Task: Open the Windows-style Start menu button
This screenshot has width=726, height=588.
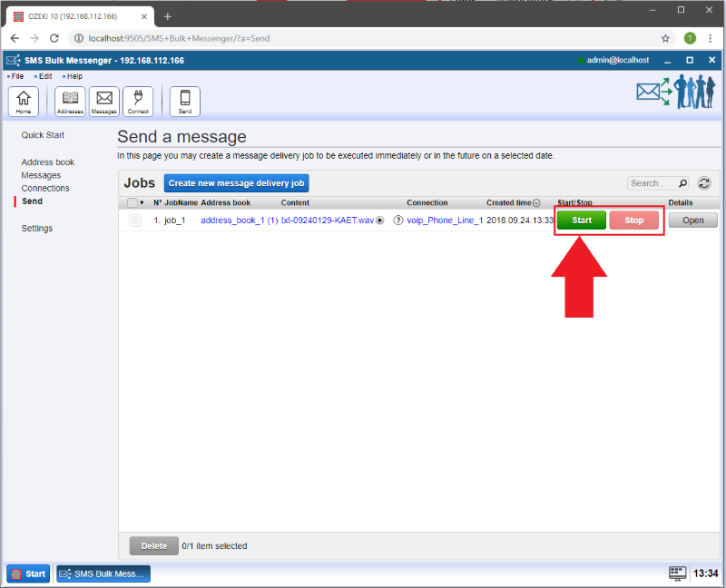Action: point(28,573)
